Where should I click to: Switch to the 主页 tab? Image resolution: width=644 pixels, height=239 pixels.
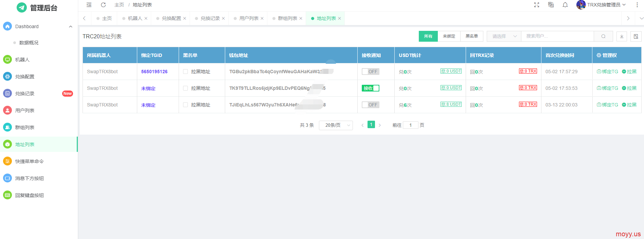(x=104, y=18)
